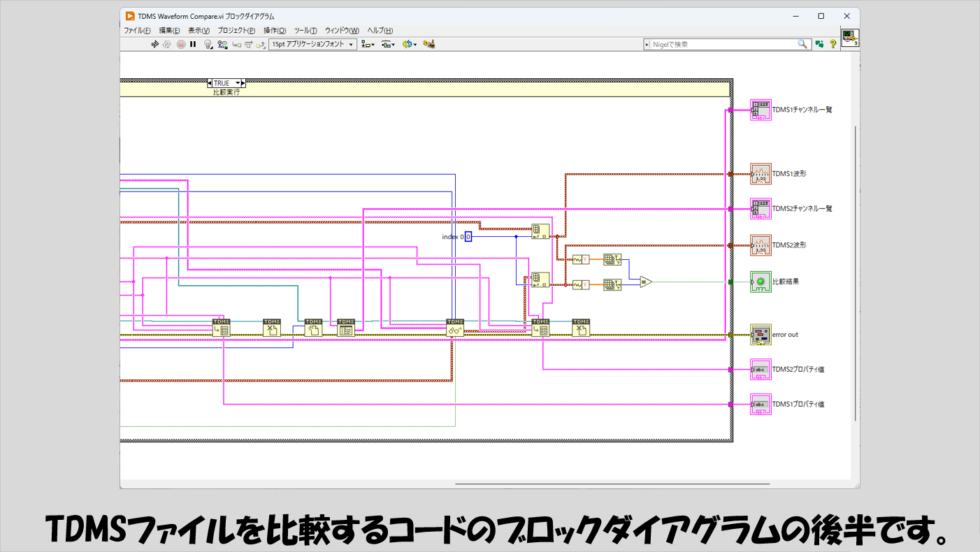Click the Pause button in toolbar

point(193,44)
